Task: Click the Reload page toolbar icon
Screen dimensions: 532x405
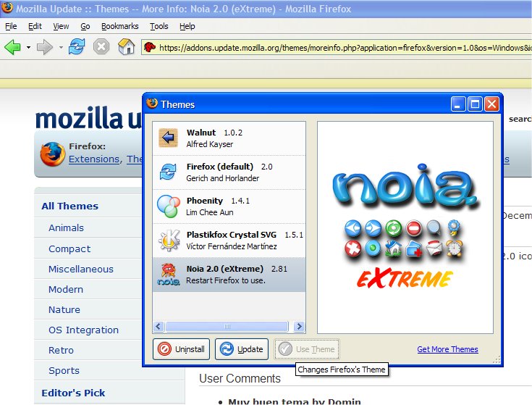Action: 77,47
